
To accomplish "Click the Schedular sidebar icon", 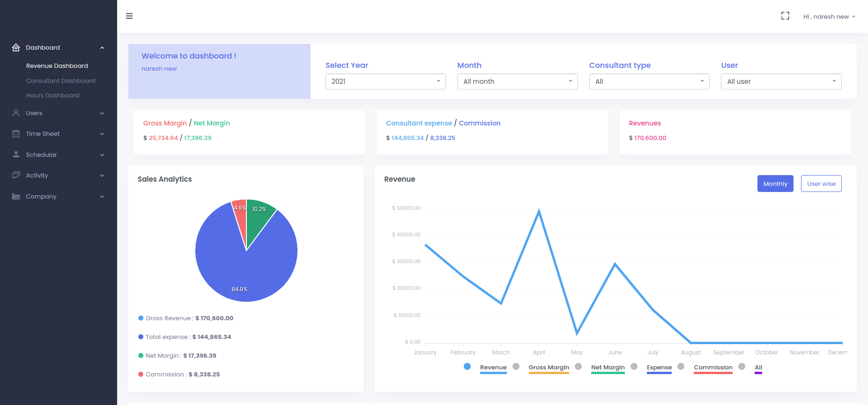I will click(x=16, y=155).
